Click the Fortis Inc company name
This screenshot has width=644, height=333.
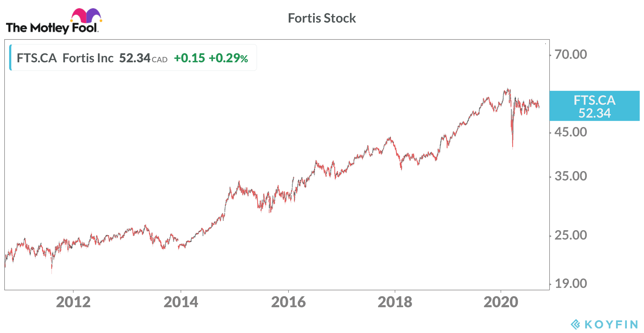[x=88, y=58]
